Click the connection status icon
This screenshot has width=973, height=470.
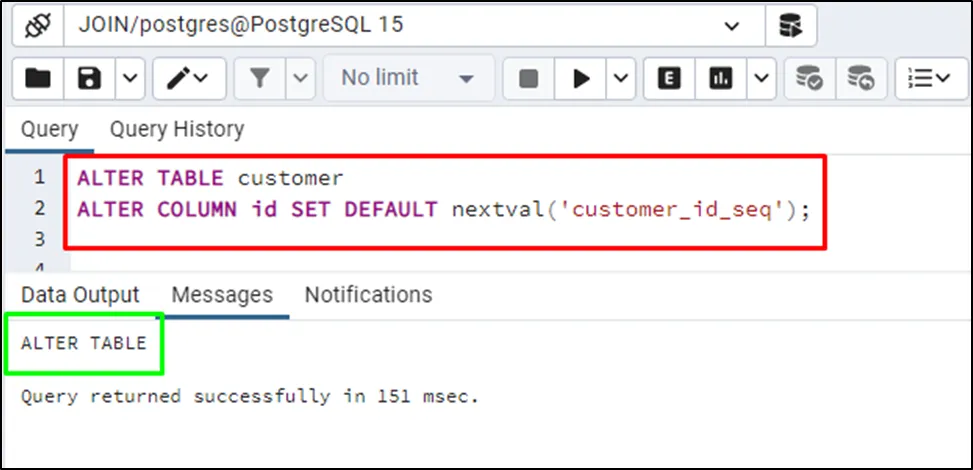coord(35,25)
